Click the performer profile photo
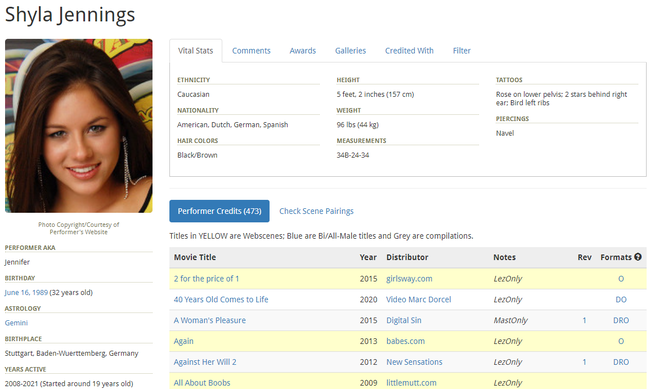 pyautogui.click(x=79, y=126)
